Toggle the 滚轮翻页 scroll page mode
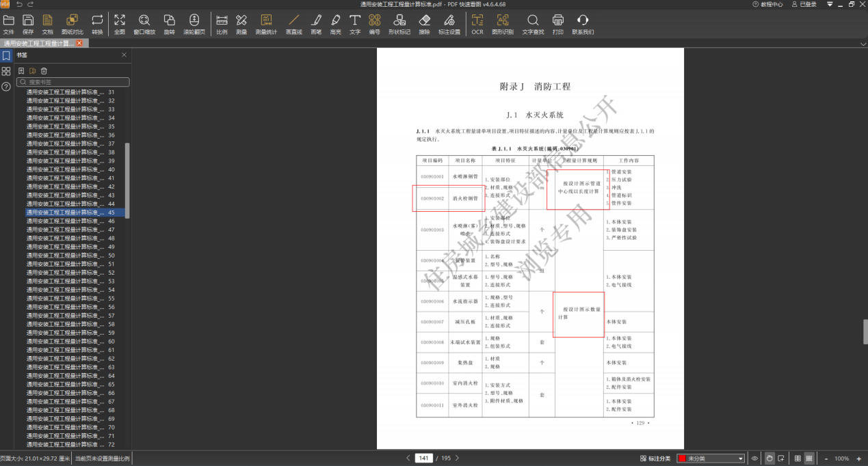Image resolution: width=868 pixels, height=466 pixels. click(194, 22)
